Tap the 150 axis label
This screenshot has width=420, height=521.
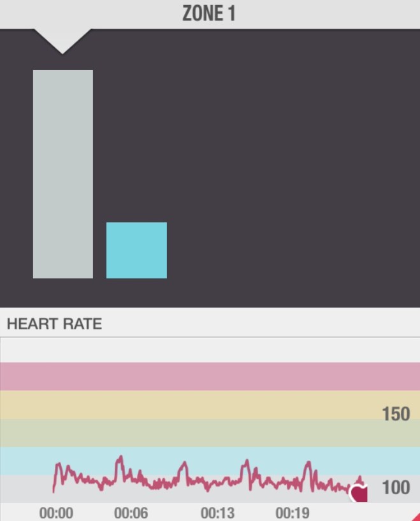[x=396, y=414]
